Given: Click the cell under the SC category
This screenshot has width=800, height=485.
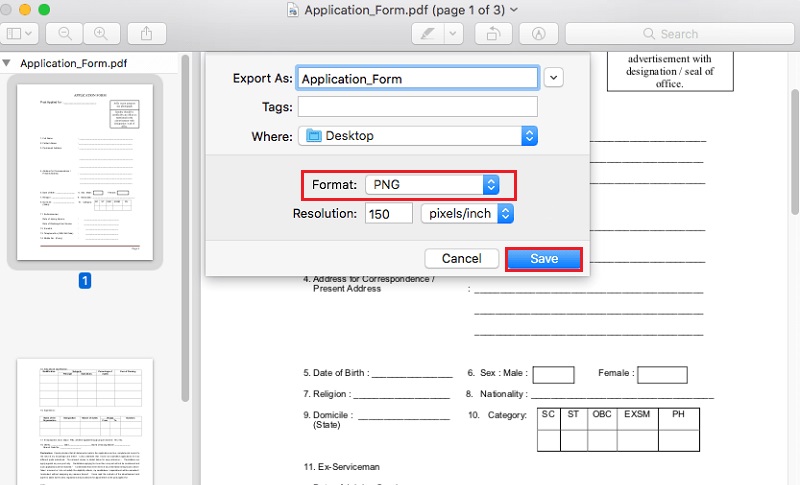Looking at the screenshot, I should (x=548, y=441).
